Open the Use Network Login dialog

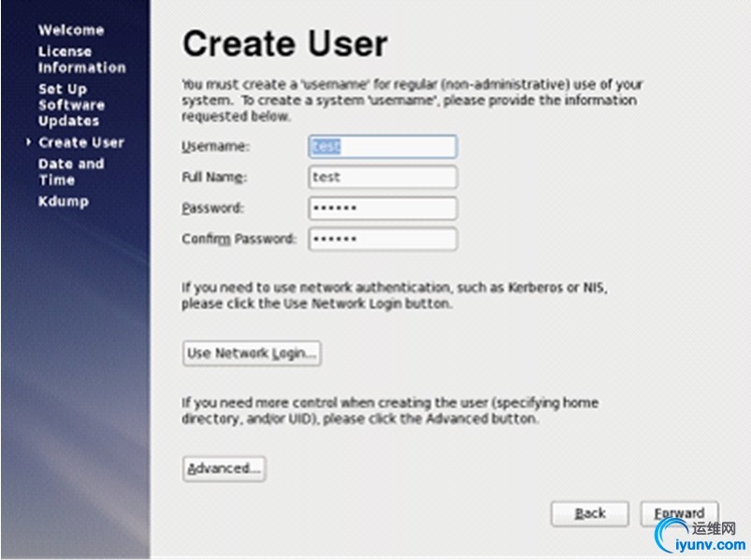pos(252,353)
